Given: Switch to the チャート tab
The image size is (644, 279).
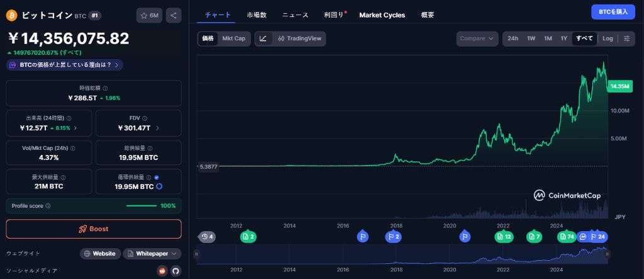Looking at the screenshot, I should point(218,15).
